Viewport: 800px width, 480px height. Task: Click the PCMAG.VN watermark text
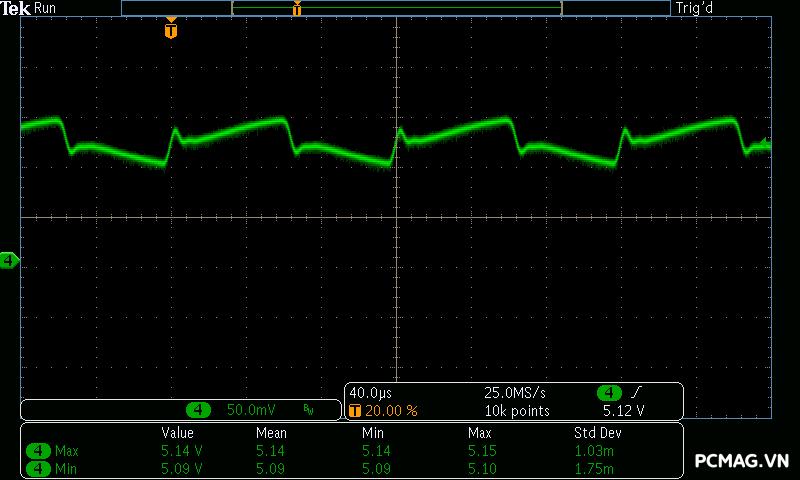(741, 461)
